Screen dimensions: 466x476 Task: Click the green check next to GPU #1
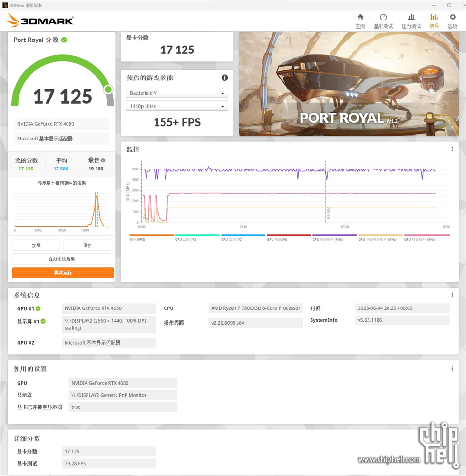38,308
